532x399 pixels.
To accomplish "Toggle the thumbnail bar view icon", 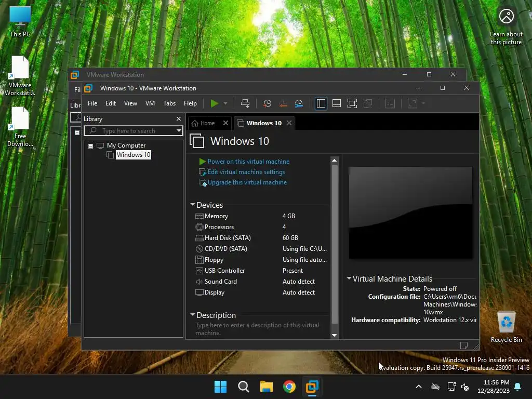I will tap(337, 103).
